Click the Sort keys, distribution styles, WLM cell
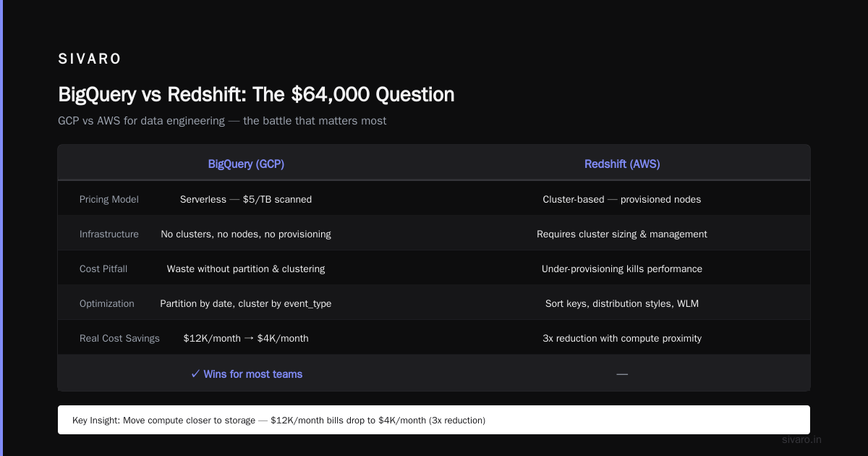This screenshot has height=456, width=868. pyautogui.click(x=622, y=303)
